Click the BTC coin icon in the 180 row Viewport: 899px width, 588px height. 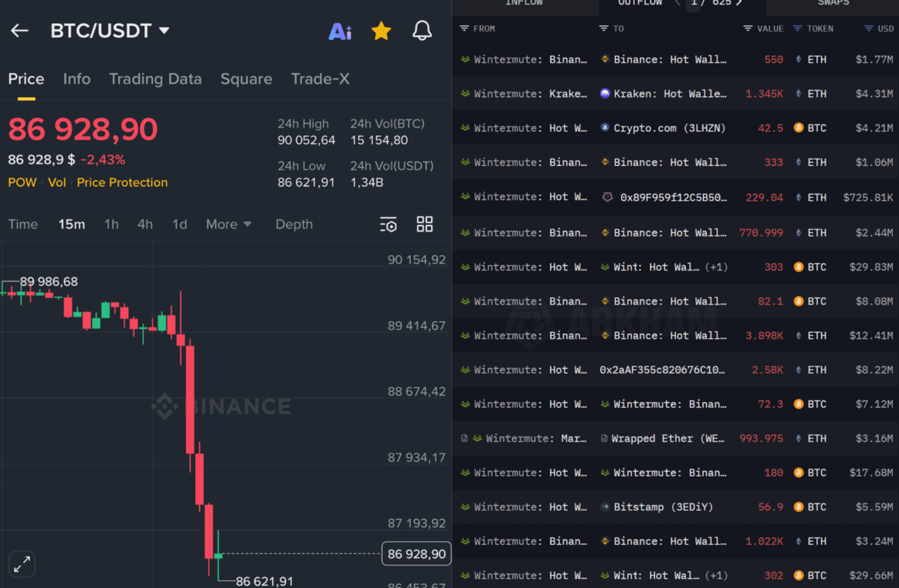click(x=798, y=473)
